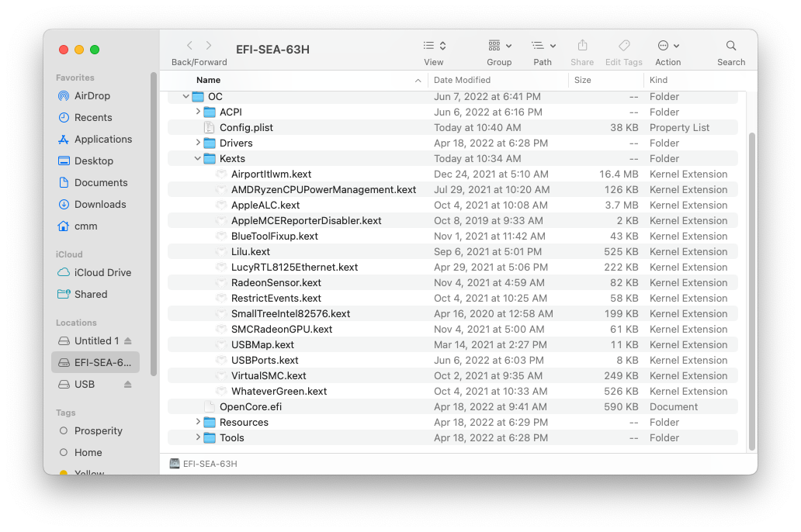
Task: Click the Back arrow button
Action: [x=189, y=47]
